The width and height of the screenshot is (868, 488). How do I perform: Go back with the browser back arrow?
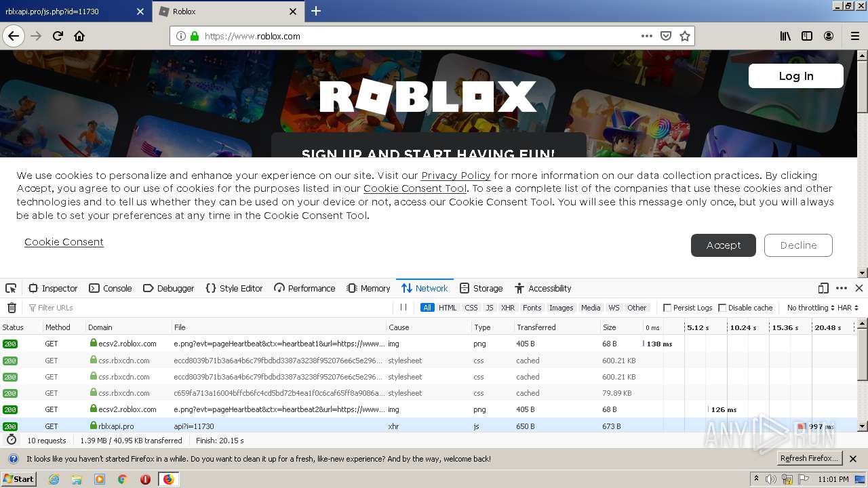click(14, 36)
